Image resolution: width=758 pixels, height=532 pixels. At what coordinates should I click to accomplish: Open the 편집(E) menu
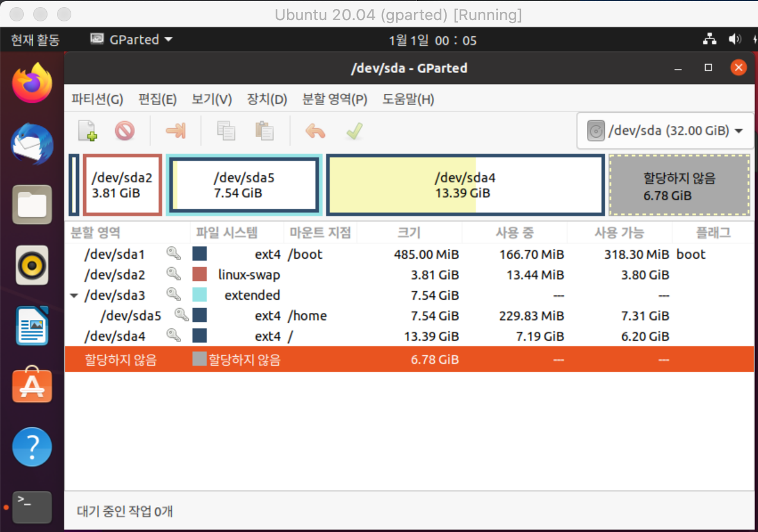click(x=157, y=99)
